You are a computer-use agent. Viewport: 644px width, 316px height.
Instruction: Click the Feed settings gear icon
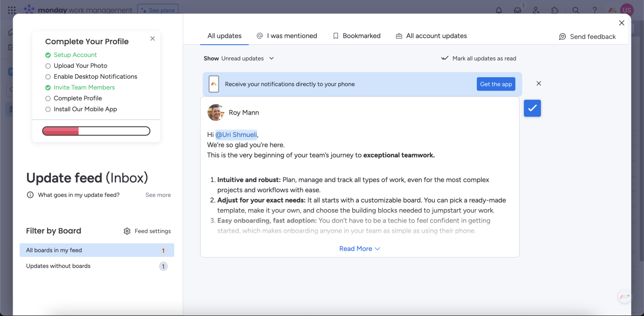tap(127, 231)
